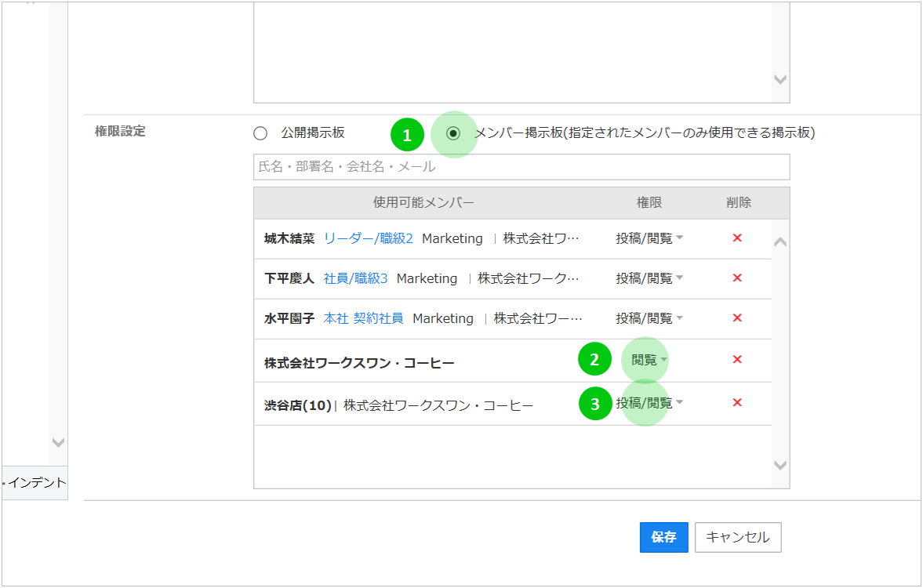Remove 下平慶人 using red X icon
This screenshot has width=923, height=588.
737,278
